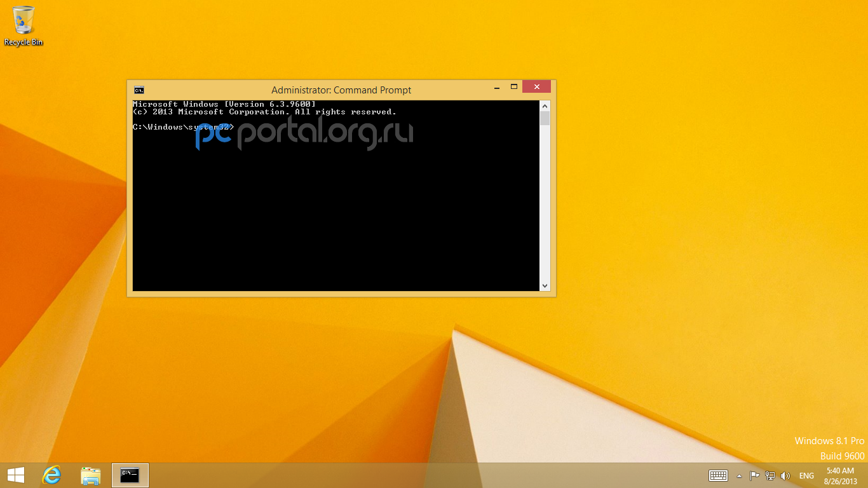
Task: Click the 'Administrator: Command Prompt' title text
Action: click(x=341, y=90)
